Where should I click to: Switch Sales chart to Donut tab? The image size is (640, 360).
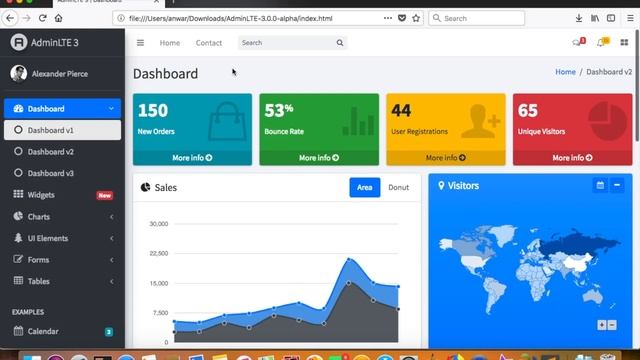(398, 187)
